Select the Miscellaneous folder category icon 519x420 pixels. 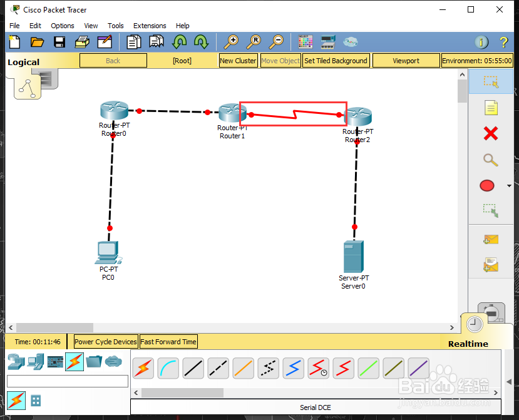(94, 361)
